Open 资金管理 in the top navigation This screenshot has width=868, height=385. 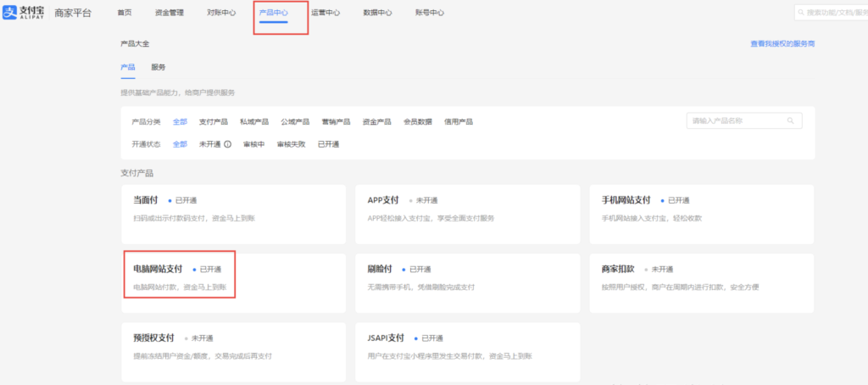pyautogui.click(x=170, y=13)
